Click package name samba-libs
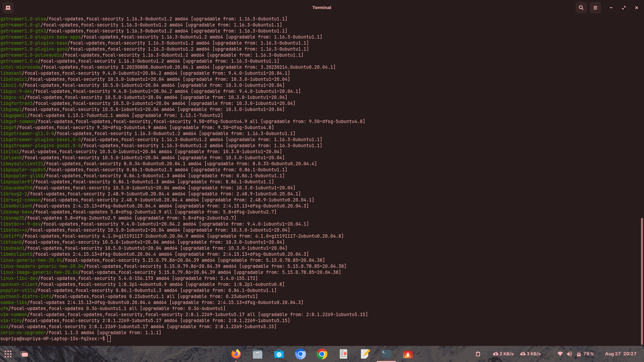The image size is (644, 362). [14, 303]
